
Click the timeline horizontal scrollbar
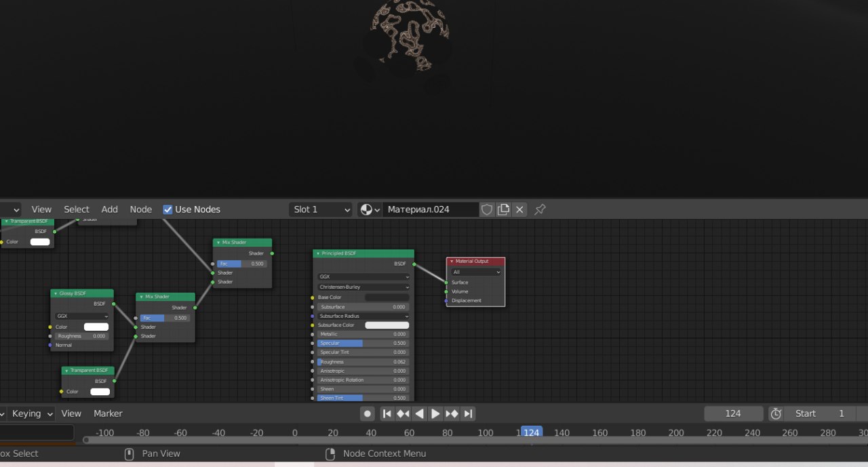pyautogui.click(x=475, y=441)
